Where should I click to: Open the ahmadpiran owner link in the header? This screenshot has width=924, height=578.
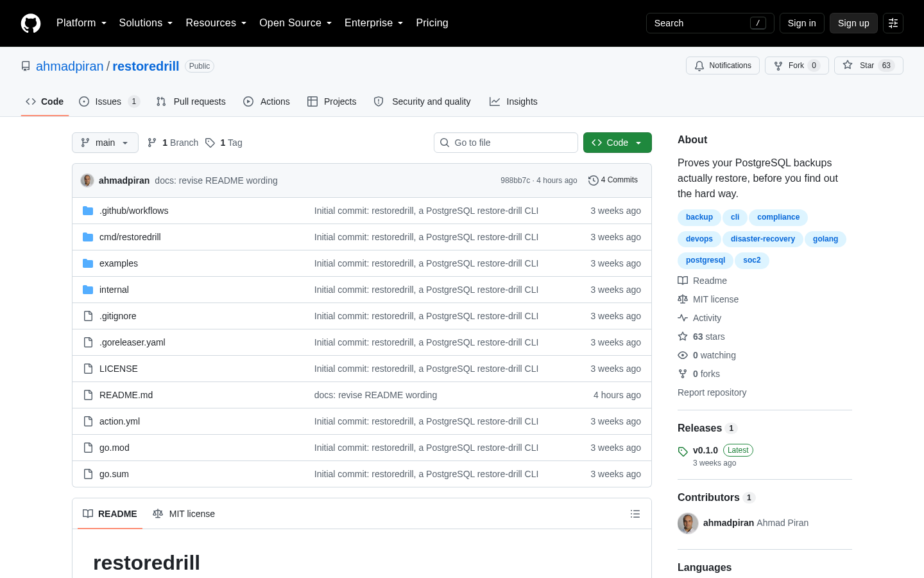[x=69, y=66]
